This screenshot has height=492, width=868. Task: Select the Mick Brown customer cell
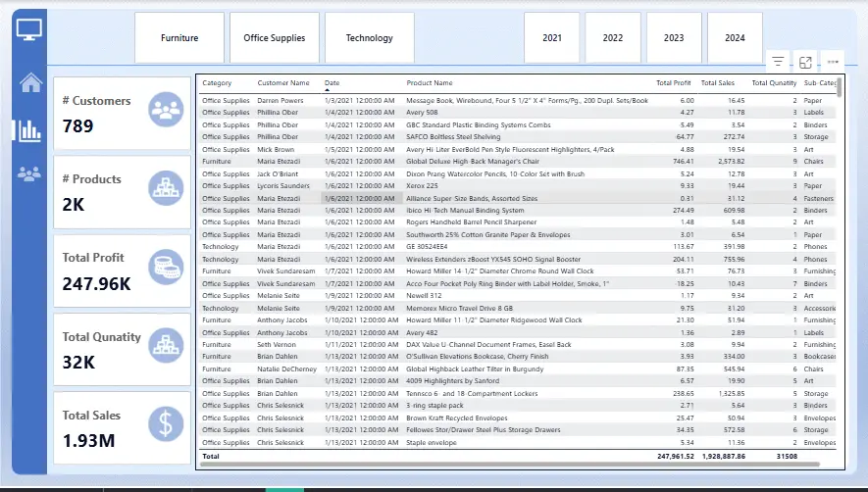pos(276,149)
